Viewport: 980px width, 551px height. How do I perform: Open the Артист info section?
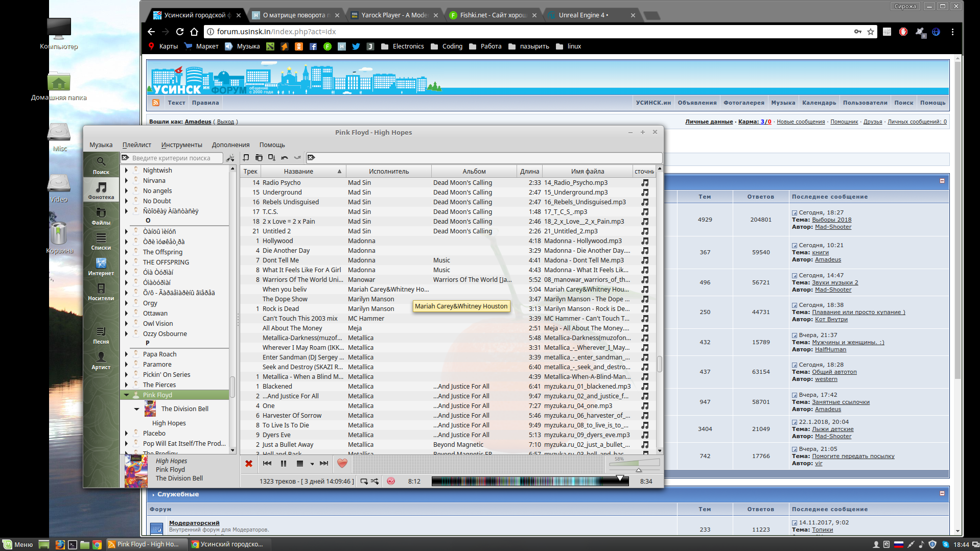(101, 360)
